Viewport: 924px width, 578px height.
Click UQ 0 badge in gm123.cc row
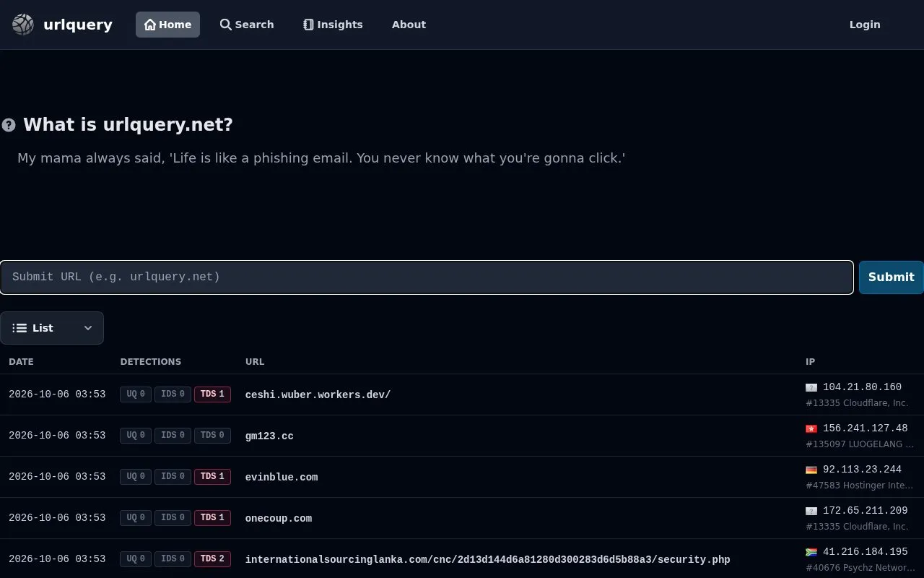[x=136, y=436]
